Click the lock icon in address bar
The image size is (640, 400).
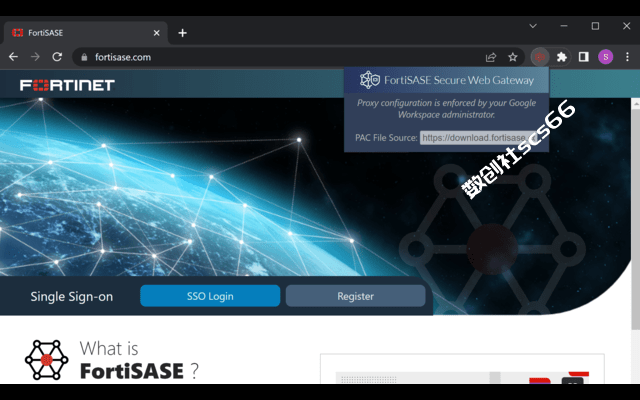(84, 57)
